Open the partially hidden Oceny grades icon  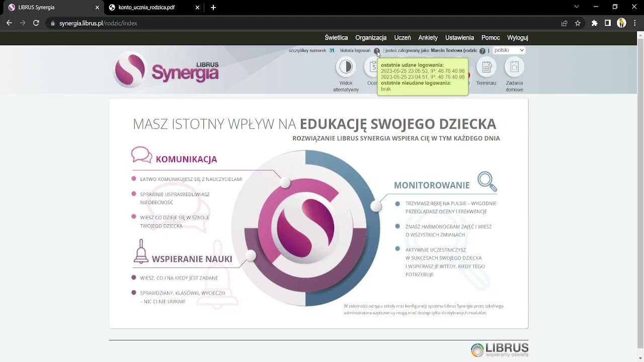372,67
